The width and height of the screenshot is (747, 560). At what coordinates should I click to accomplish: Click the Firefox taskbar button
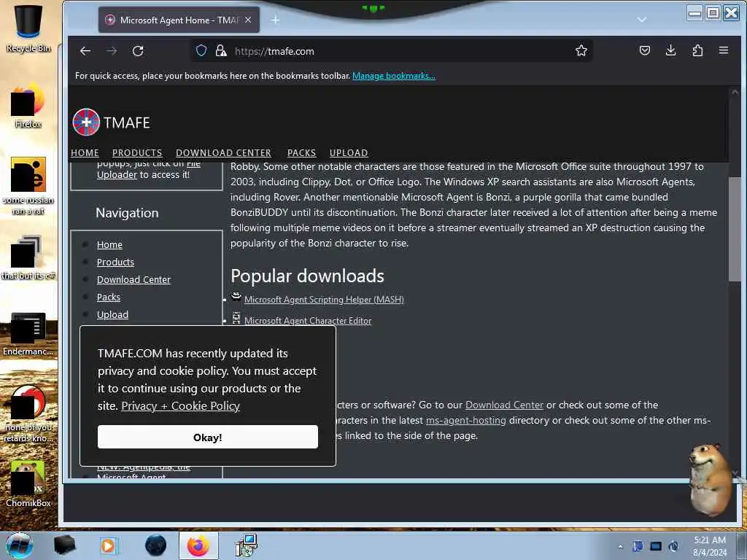coord(198,545)
